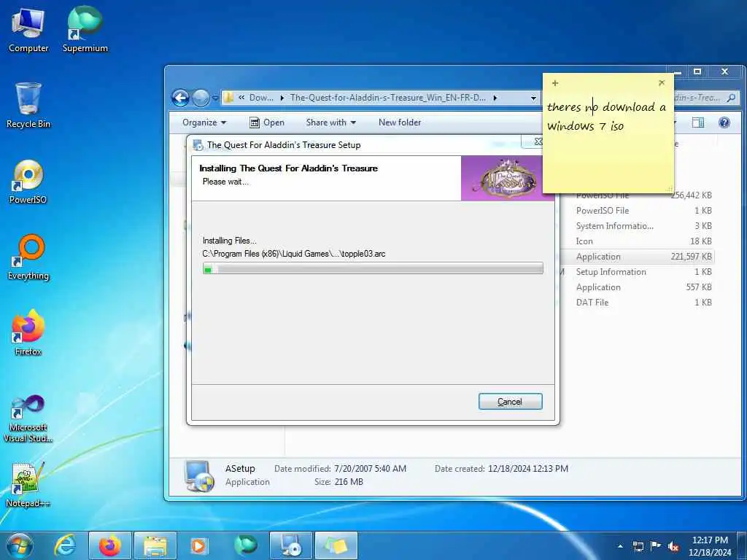747x560 pixels.
Task: Switch to Sticky Notes in the taskbar
Action: click(x=336, y=545)
